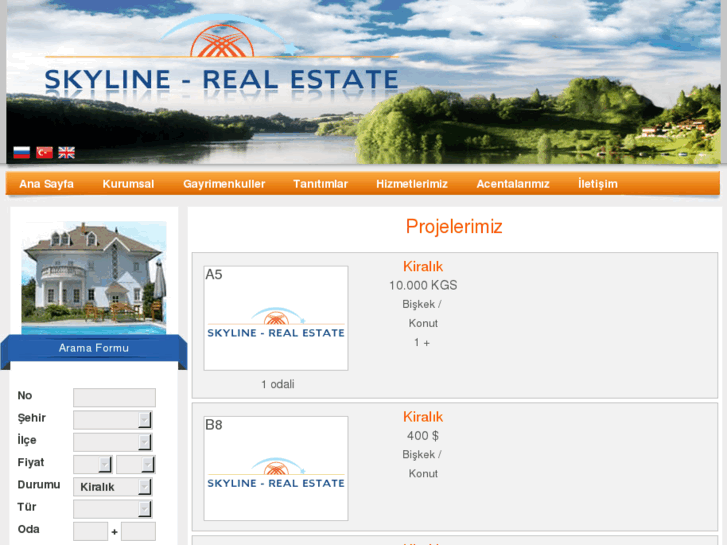Expand the Durumu dropdown showing Kiralık
The image size is (727, 545).
click(x=113, y=487)
